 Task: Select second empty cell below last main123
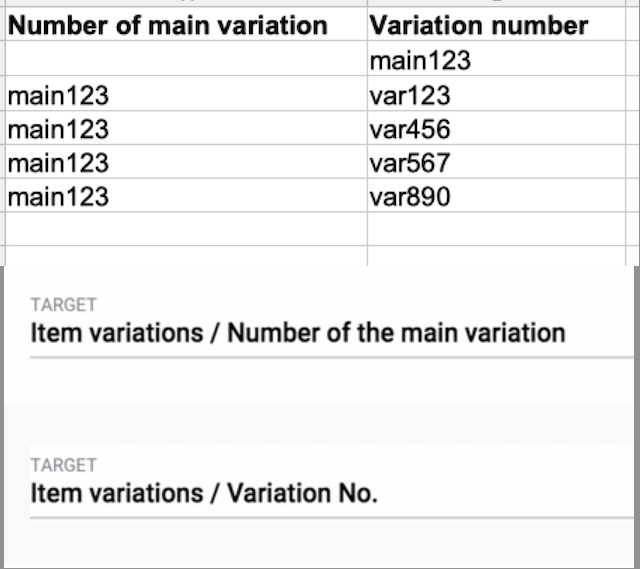185,254
